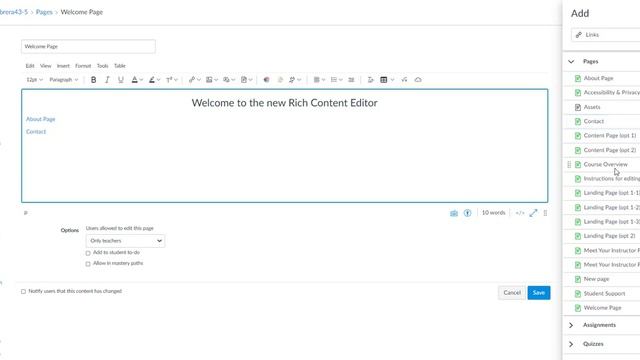Open the accessibility checker icon
The width and height of the screenshot is (640, 360).
[467, 213]
